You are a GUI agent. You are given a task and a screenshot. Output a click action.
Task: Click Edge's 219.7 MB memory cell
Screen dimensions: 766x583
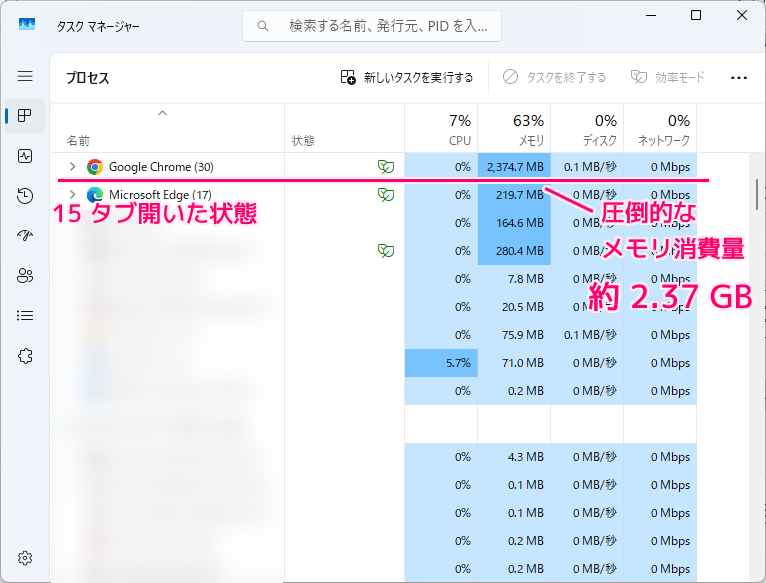(x=514, y=195)
